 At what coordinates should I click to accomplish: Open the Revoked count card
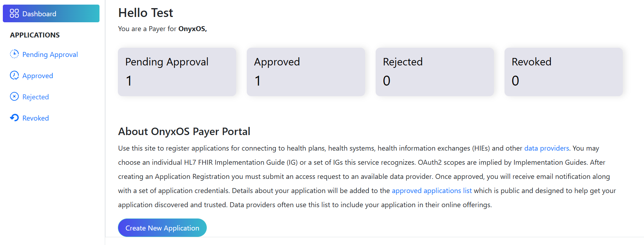pyautogui.click(x=564, y=72)
